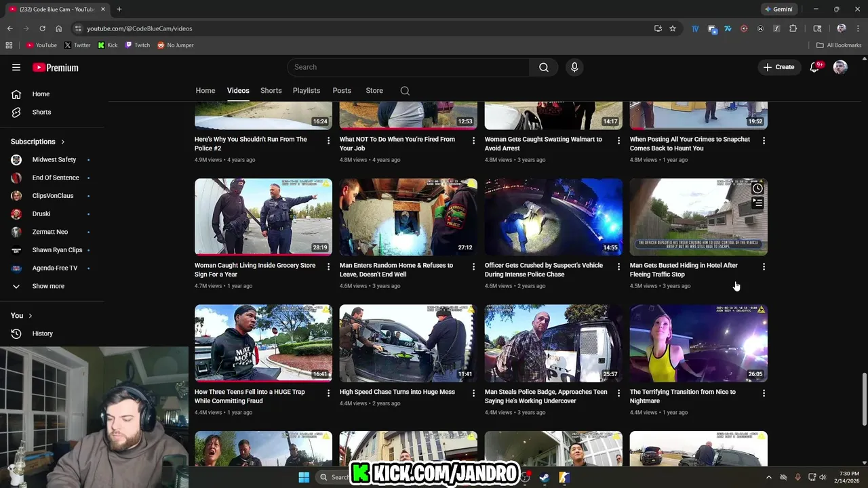868x488 pixels.
Task: Open the All Bookmarks folder
Action: click(x=839, y=45)
